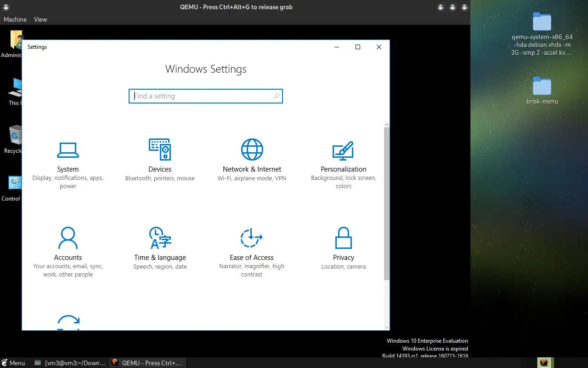
Task: Click the scrollbar down arrow in Settings
Action: (387, 327)
